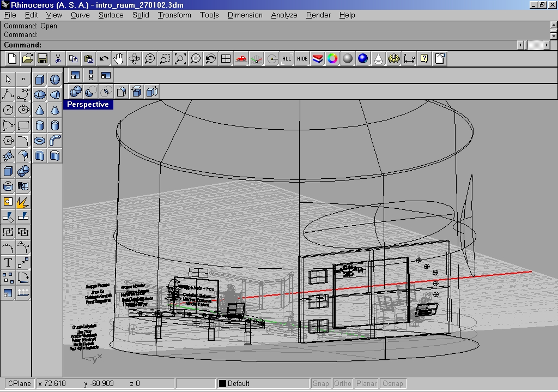Toggle Osnap in the status bar
The height and width of the screenshot is (392, 558).
coord(393,383)
